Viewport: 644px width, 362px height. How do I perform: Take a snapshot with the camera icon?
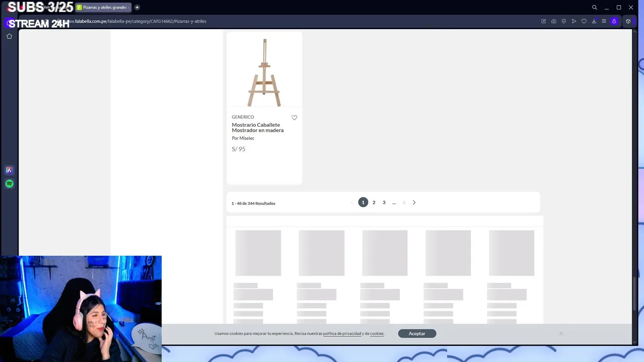[x=553, y=21]
